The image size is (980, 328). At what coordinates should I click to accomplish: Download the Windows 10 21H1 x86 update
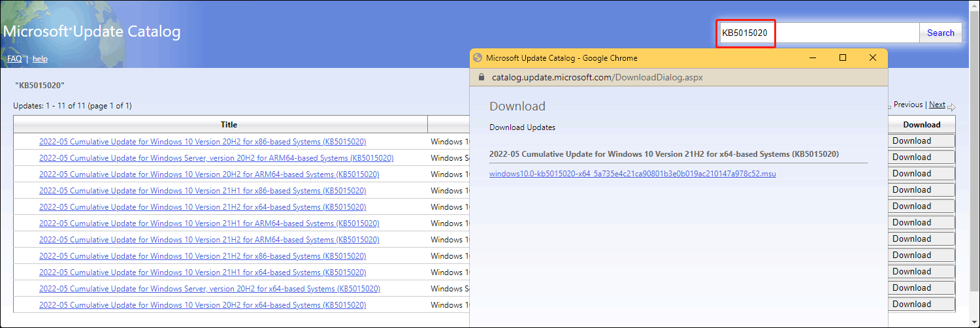click(x=921, y=190)
